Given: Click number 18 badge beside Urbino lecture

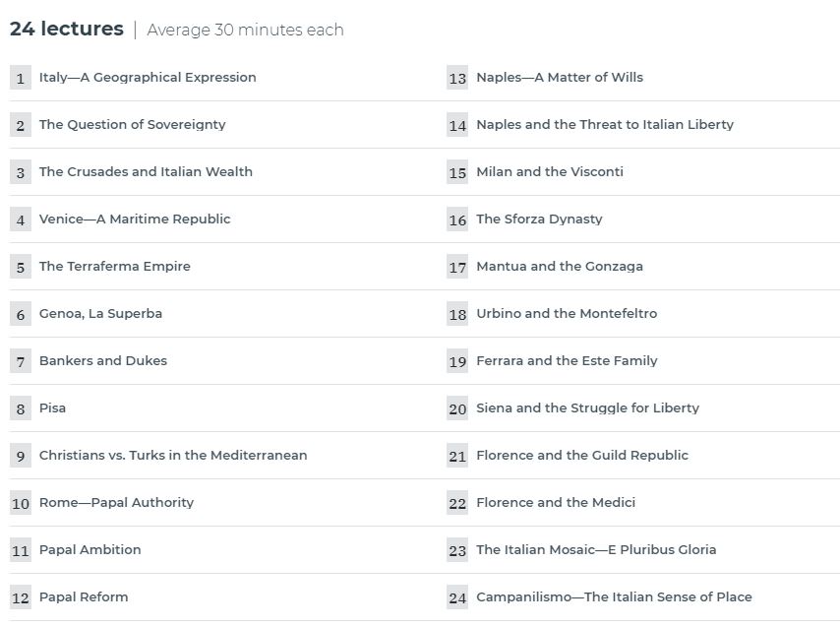Looking at the screenshot, I should coord(457,314).
